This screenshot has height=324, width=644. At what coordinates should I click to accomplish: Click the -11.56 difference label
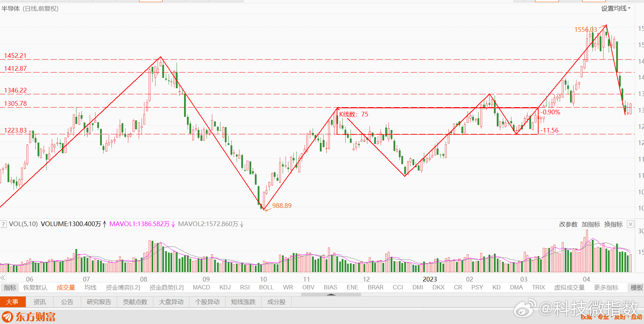(550, 130)
